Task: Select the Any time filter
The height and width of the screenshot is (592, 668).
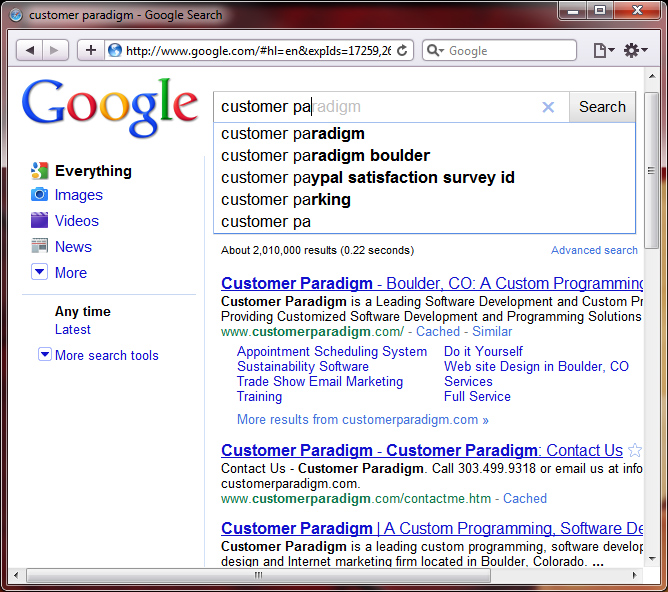Action: [83, 312]
